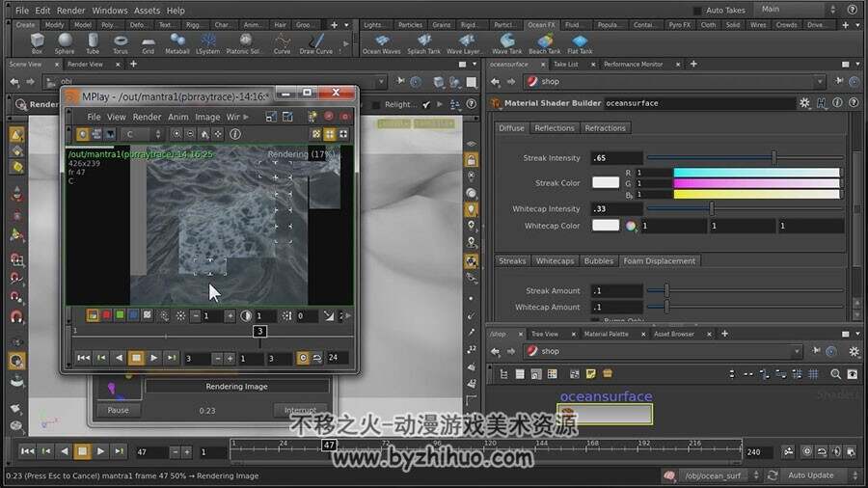Click the MPlay play forward button
Image resolution: width=868 pixels, height=488 pixels.
click(154, 358)
